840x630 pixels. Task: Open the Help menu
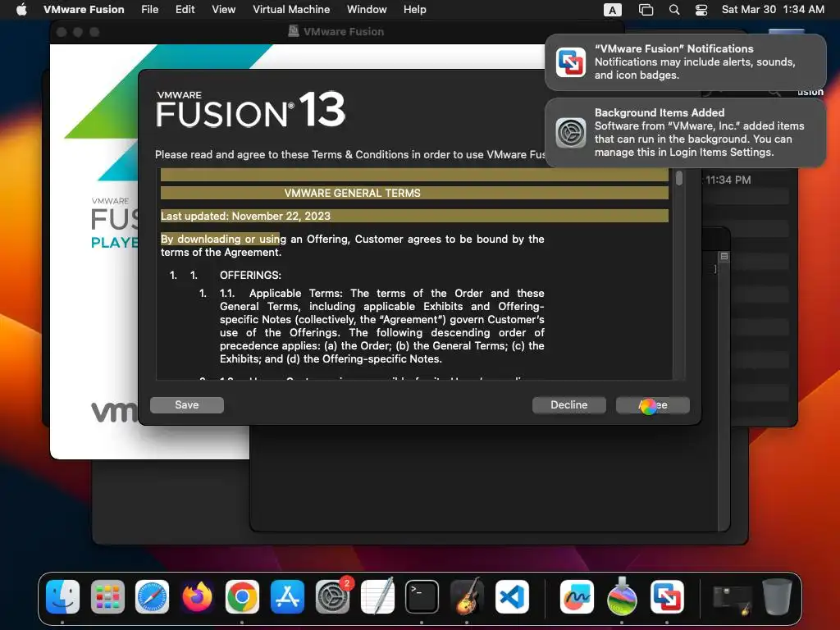414,9
